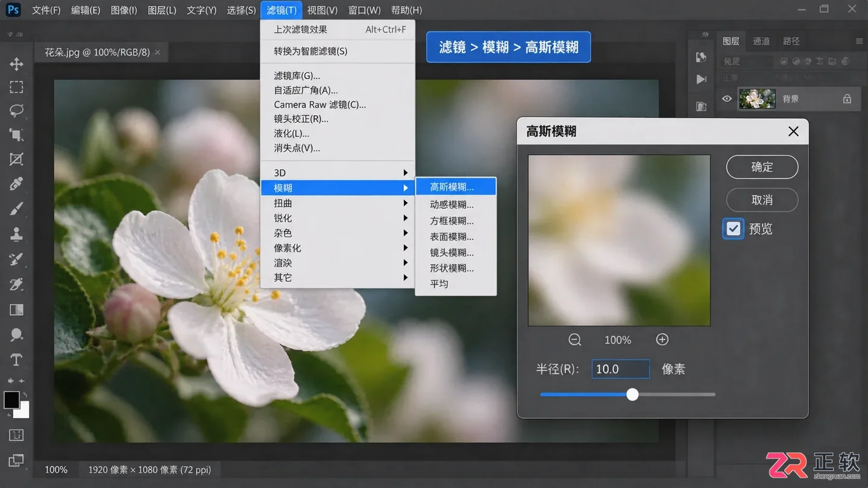The image size is (868, 488).
Task: Switch to the 通道 tab
Action: pyautogui.click(x=761, y=41)
